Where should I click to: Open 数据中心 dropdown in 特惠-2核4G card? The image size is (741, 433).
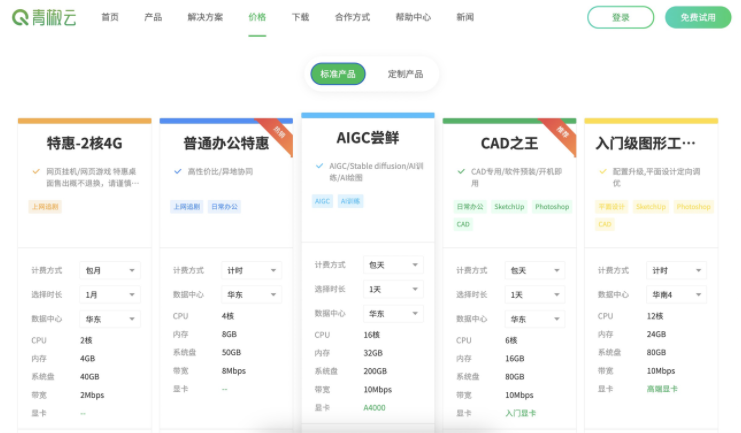point(110,319)
